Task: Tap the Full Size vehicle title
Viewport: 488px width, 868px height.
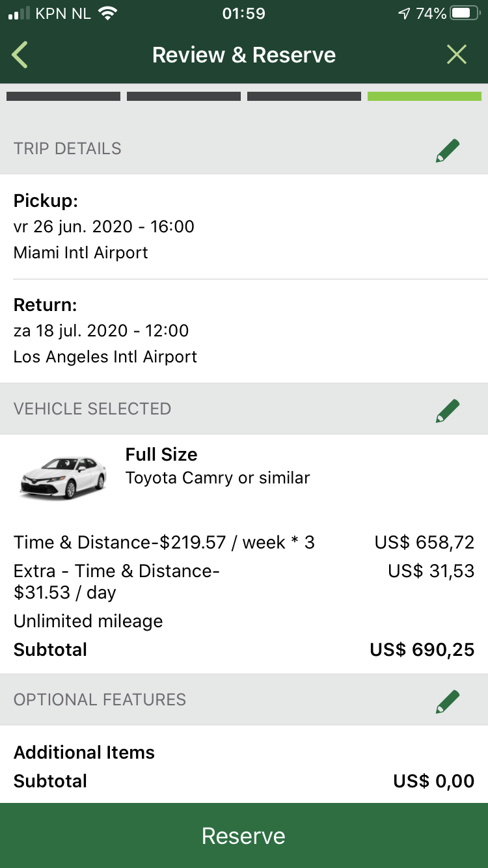Action: [x=161, y=454]
